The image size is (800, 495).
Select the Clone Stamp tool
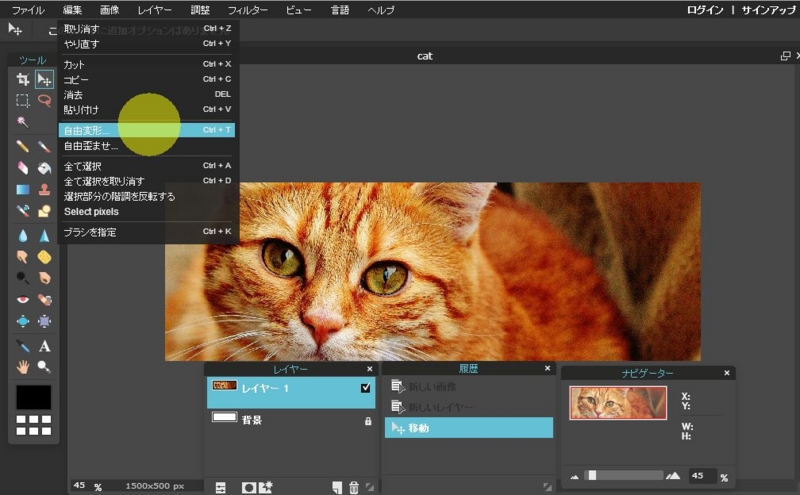point(44,189)
